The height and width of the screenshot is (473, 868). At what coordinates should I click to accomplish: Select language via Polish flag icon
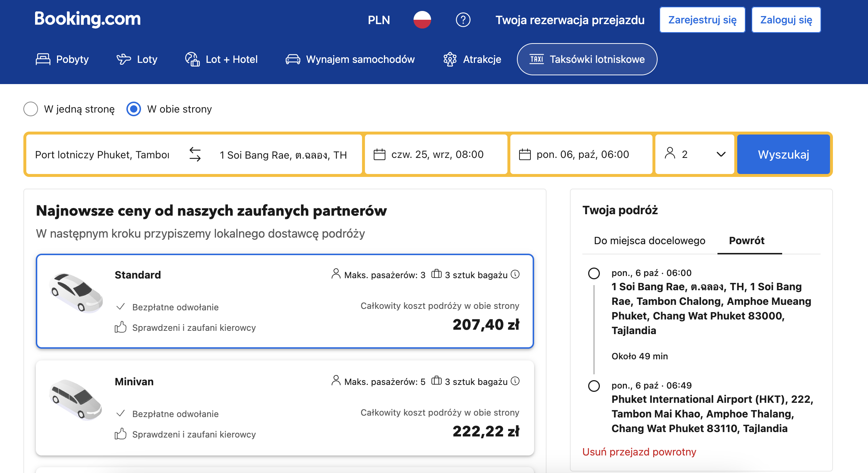coord(422,20)
